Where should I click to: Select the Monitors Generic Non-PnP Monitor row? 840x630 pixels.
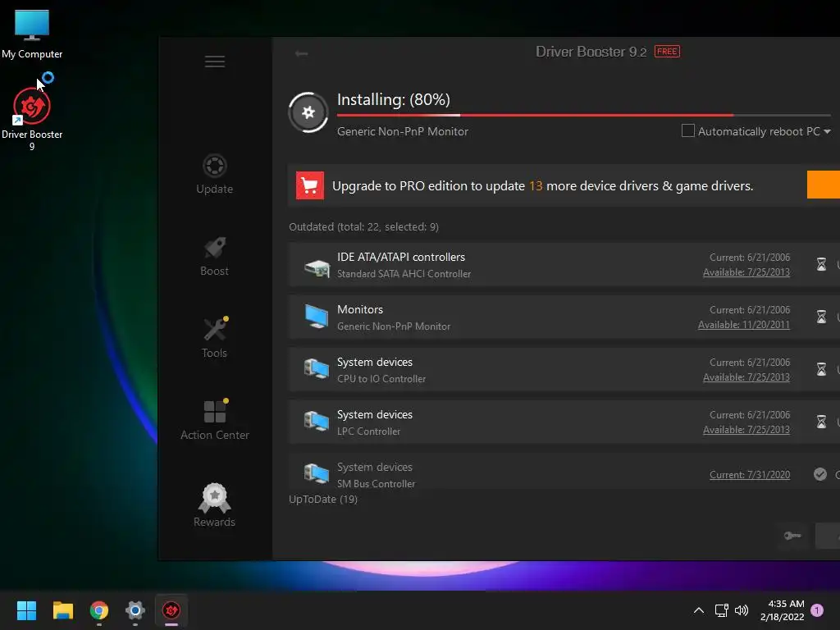(x=564, y=317)
